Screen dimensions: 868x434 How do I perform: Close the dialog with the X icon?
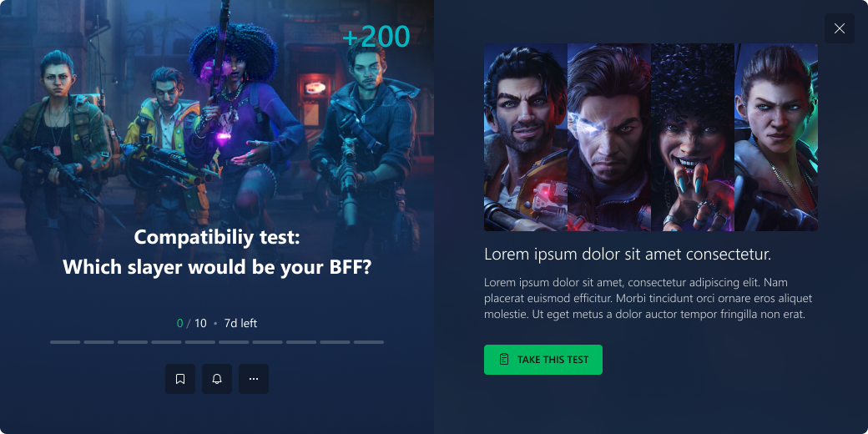click(840, 28)
